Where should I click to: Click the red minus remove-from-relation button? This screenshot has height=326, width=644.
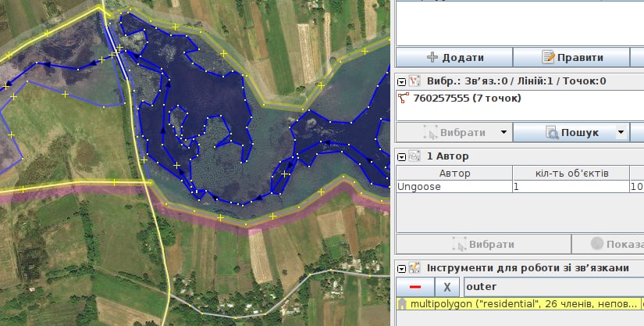coord(415,287)
